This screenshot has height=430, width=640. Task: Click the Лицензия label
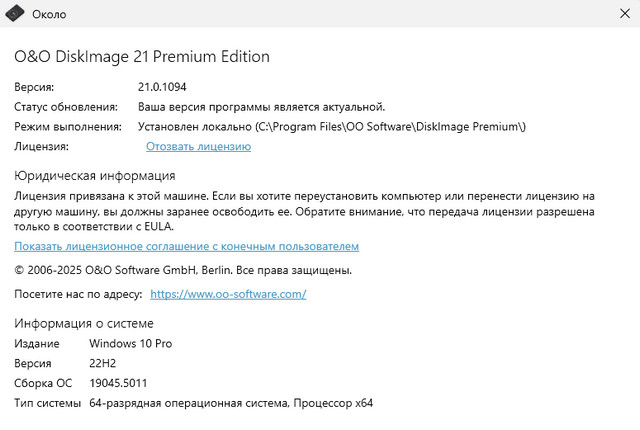click(41, 147)
